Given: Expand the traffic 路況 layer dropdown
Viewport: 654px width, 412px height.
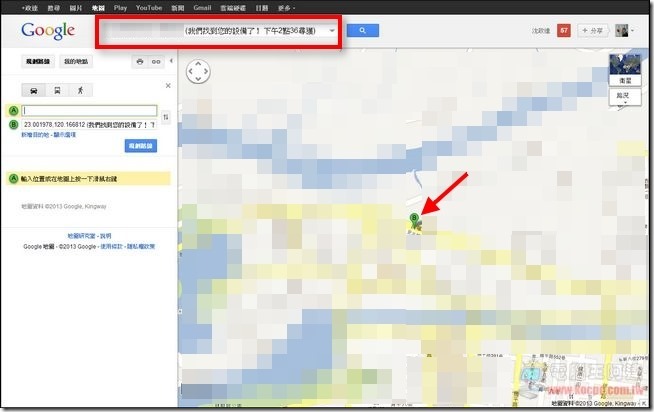Looking at the screenshot, I should pos(625,98).
